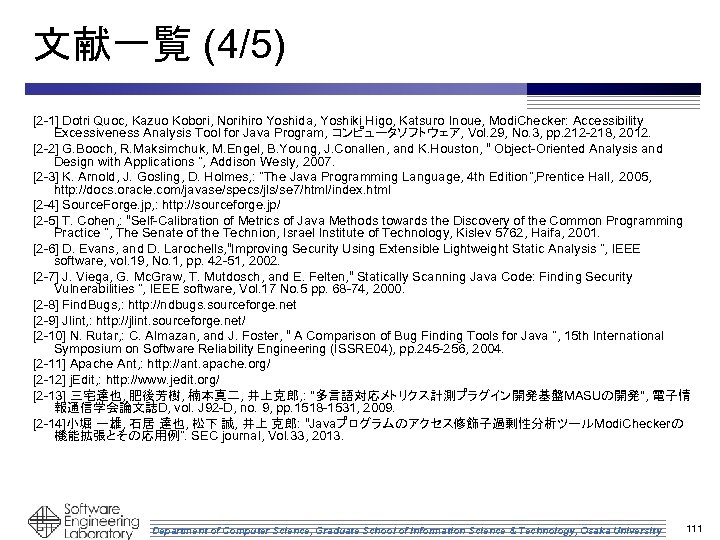Click reference [2-10] N. Rutar entry
The image size is (720, 540).
[x=349, y=342]
